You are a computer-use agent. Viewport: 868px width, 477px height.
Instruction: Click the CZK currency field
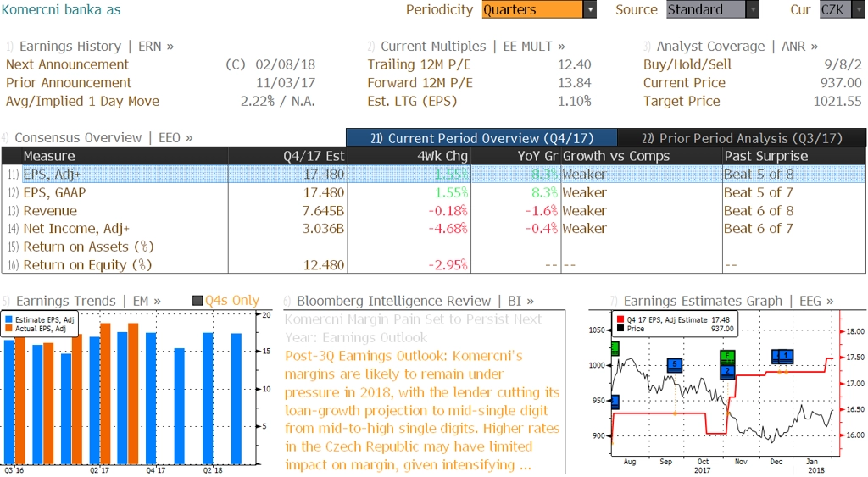(x=835, y=9)
